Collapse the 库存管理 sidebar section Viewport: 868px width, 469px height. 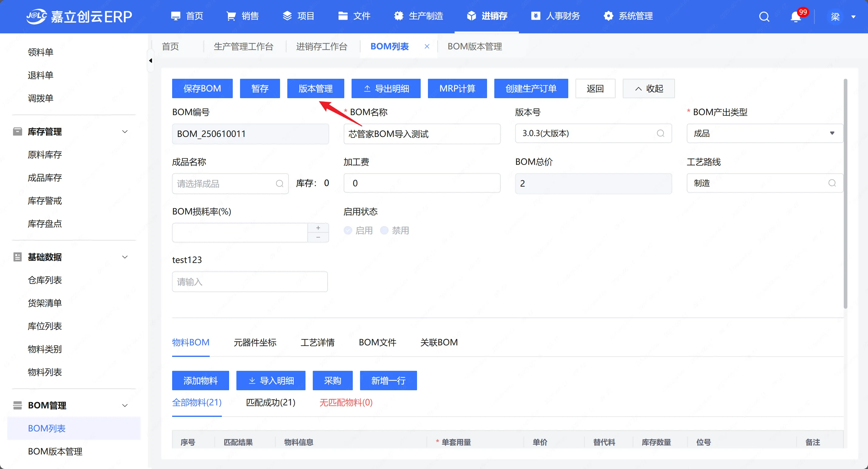[x=125, y=132]
